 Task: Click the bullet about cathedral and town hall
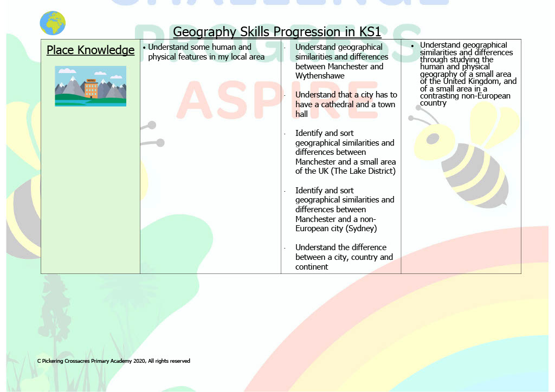click(346, 104)
